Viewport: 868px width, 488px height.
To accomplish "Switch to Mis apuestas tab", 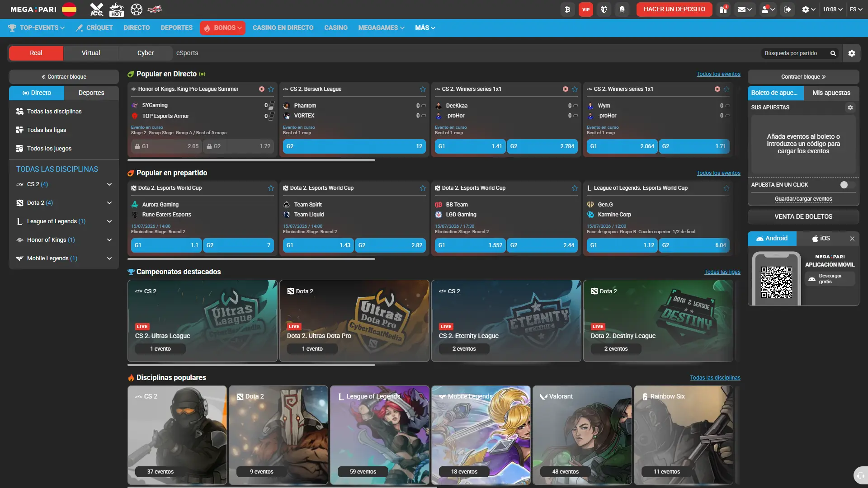I will tap(831, 93).
